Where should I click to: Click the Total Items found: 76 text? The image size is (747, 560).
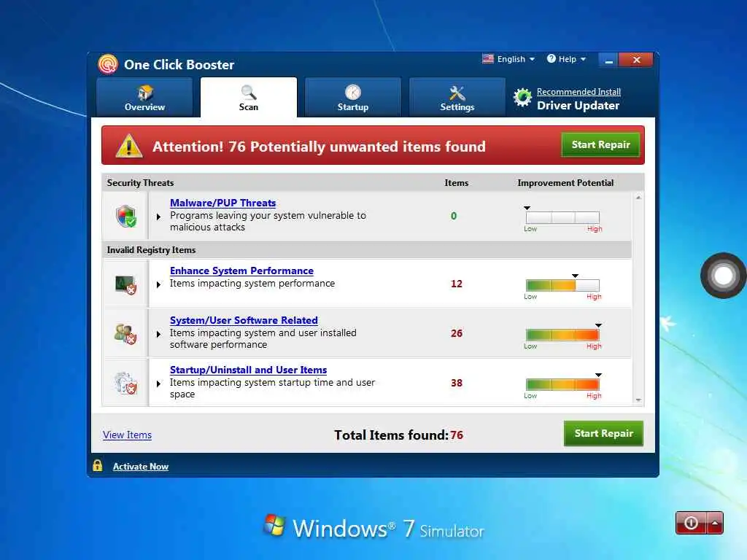click(x=399, y=435)
